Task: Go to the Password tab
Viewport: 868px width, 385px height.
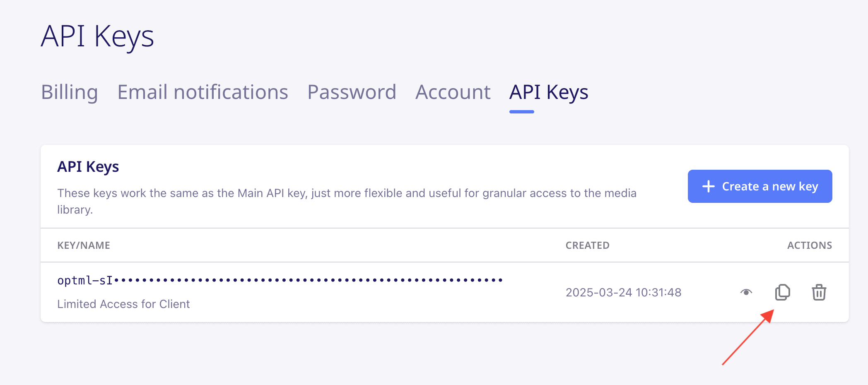Action: pos(352,92)
